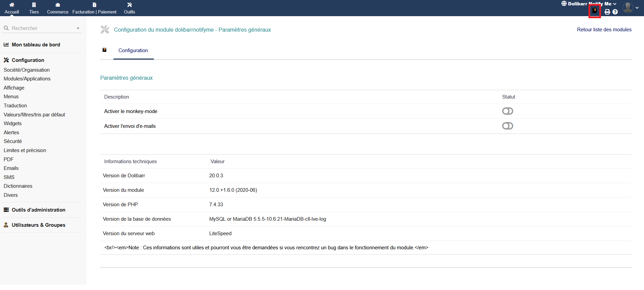The width and height of the screenshot is (644, 290).
Task: Select the Configuration tab
Action: 133,50
